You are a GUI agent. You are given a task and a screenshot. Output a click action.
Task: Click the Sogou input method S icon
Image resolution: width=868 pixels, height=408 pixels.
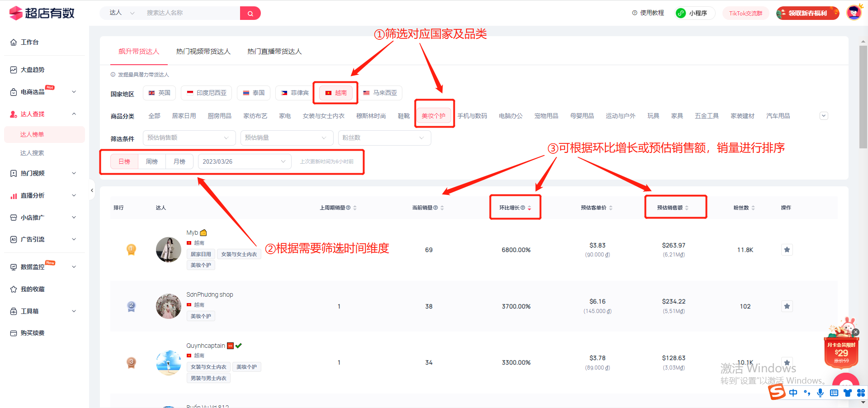pyautogui.click(x=777, y=392)
